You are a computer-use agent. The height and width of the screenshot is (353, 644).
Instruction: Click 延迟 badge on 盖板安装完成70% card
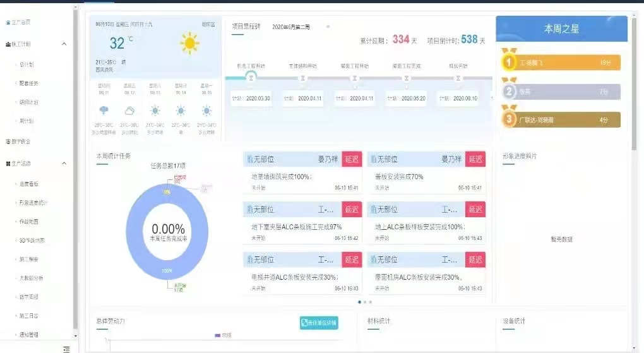pos(475,159)
